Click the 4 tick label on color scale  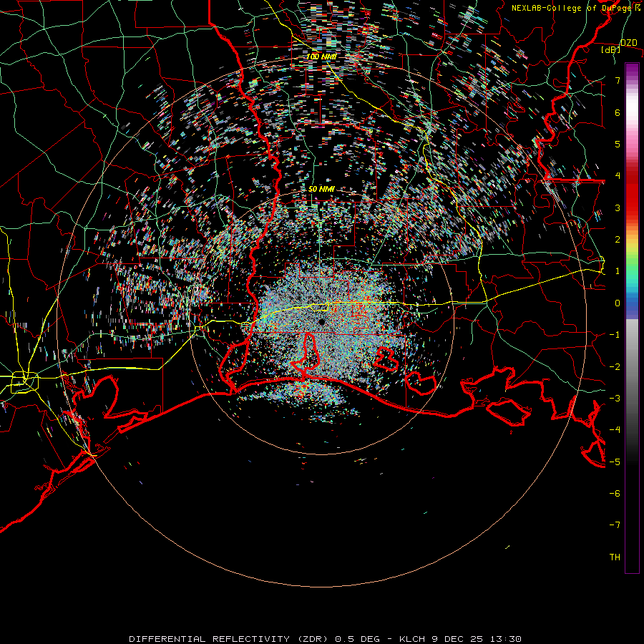[618, 176]
